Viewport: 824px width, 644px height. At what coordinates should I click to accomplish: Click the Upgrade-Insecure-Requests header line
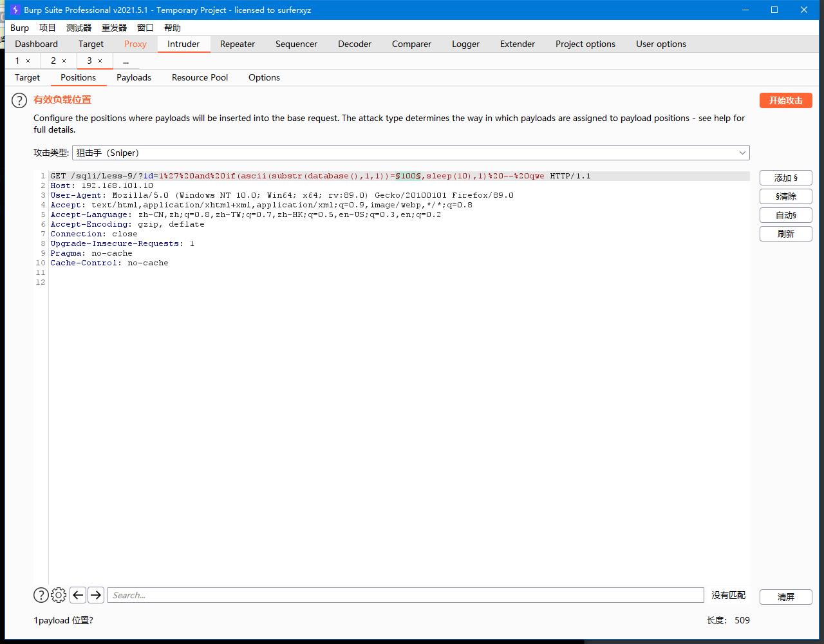click(122, 243)
